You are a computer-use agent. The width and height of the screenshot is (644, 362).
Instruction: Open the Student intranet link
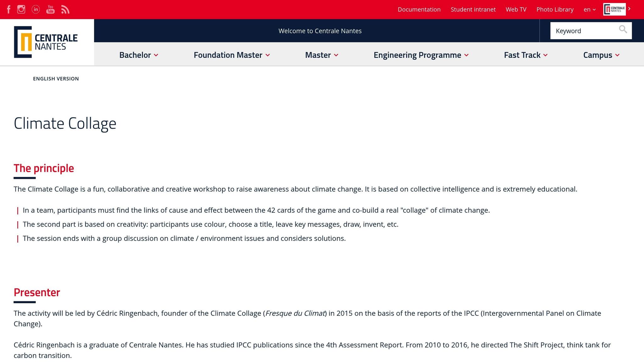tap(473, 9)
